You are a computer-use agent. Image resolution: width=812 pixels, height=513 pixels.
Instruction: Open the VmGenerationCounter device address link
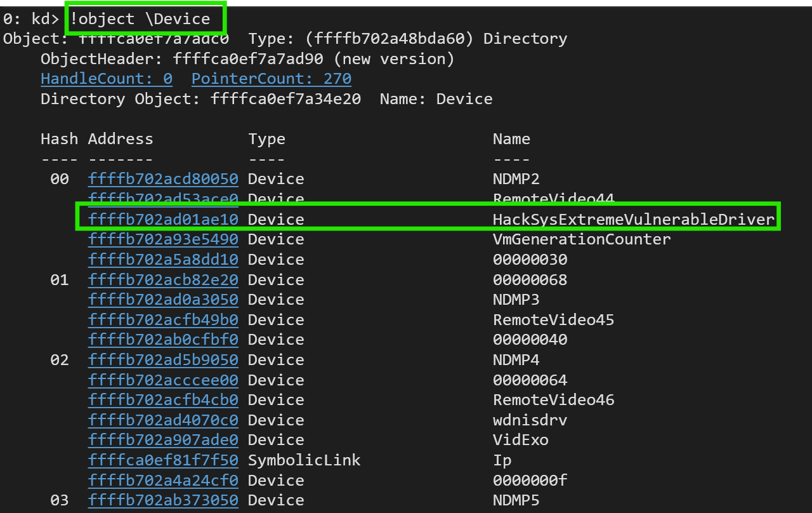coord(163,239)
